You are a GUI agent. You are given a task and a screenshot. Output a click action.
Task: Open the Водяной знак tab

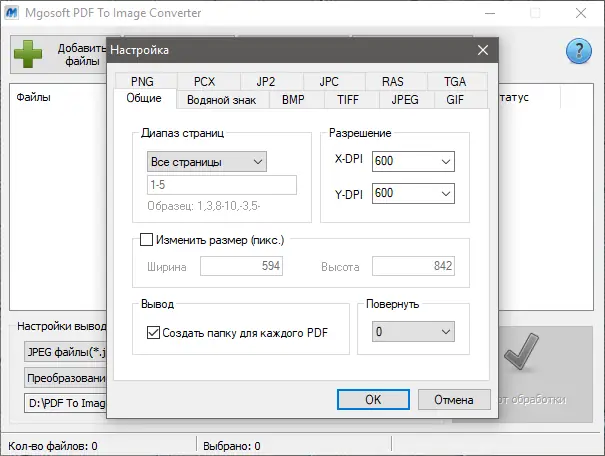(x=221, y=100)
